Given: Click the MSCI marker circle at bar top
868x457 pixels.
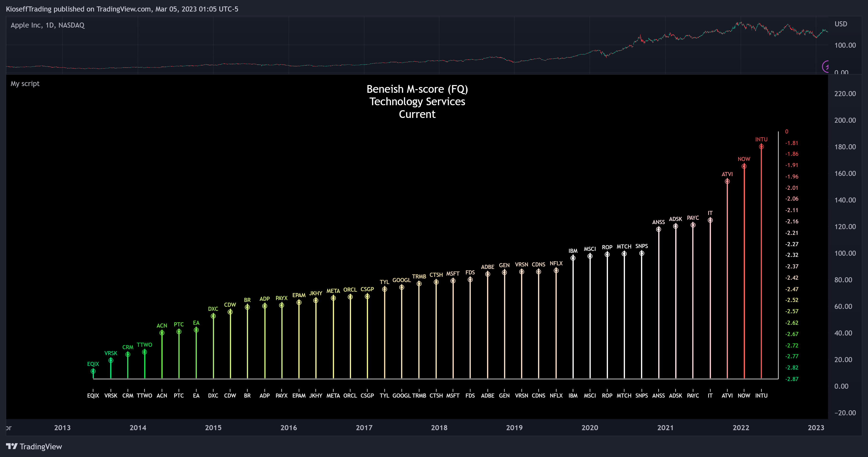Looking at the screenshot, I should tap(590, 256).
